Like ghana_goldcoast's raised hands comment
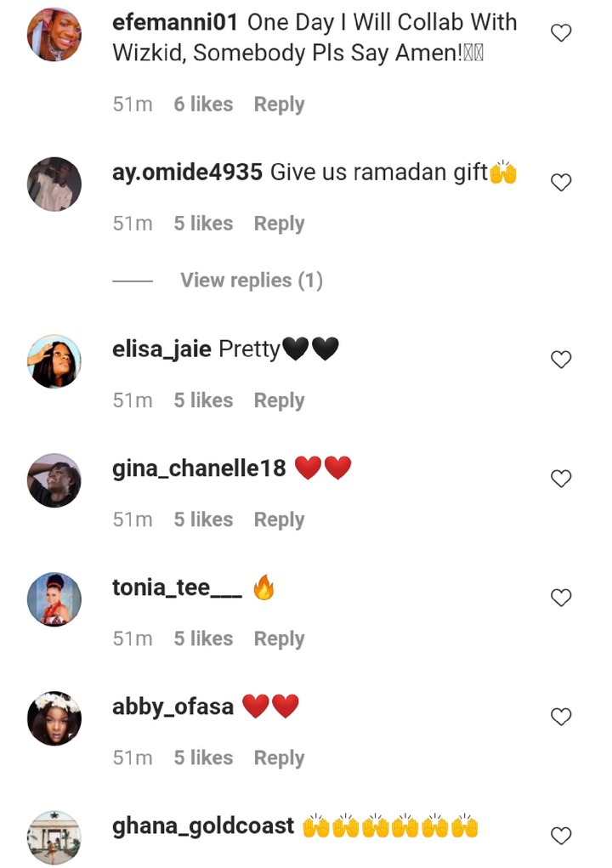Screen dimensions: 612x868 point(561,836)
